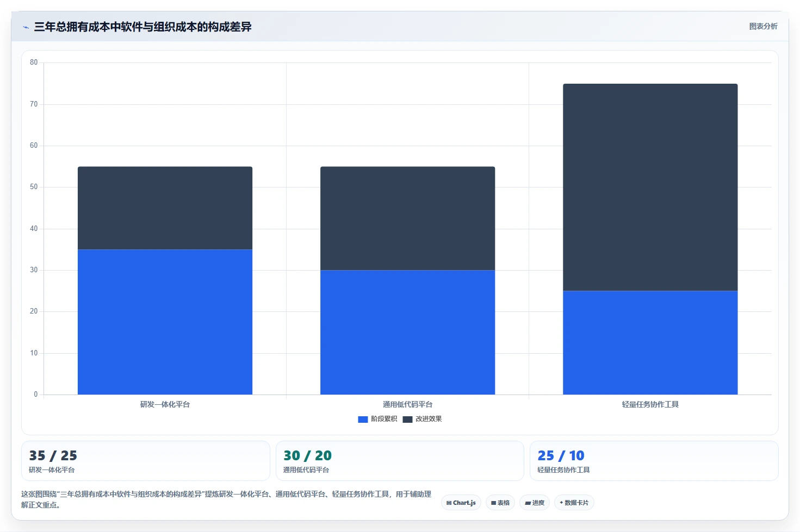Click dark bar segment of 研发一体化平台

click(165, 208)
